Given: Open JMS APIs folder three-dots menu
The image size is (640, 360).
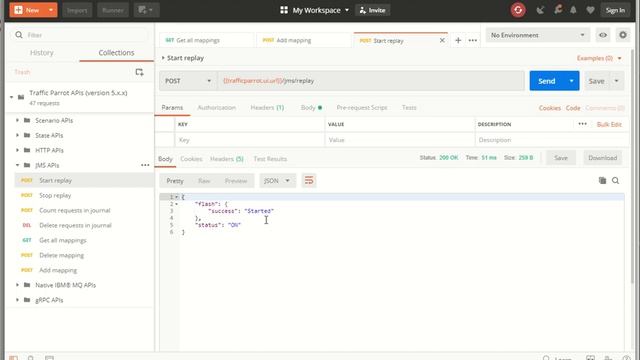Looking at the screenshot, I should click(145, 165).
